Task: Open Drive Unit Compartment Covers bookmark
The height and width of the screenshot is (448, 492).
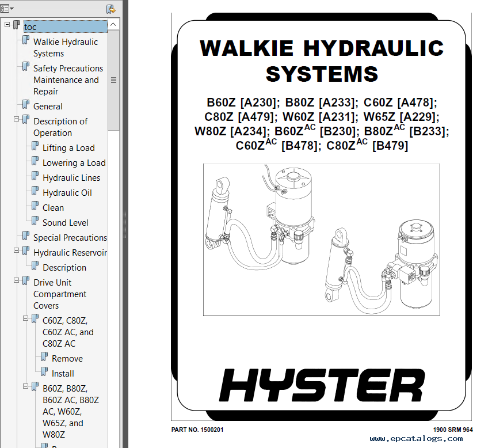Action: pyautogui.click(x=60, y=294)
